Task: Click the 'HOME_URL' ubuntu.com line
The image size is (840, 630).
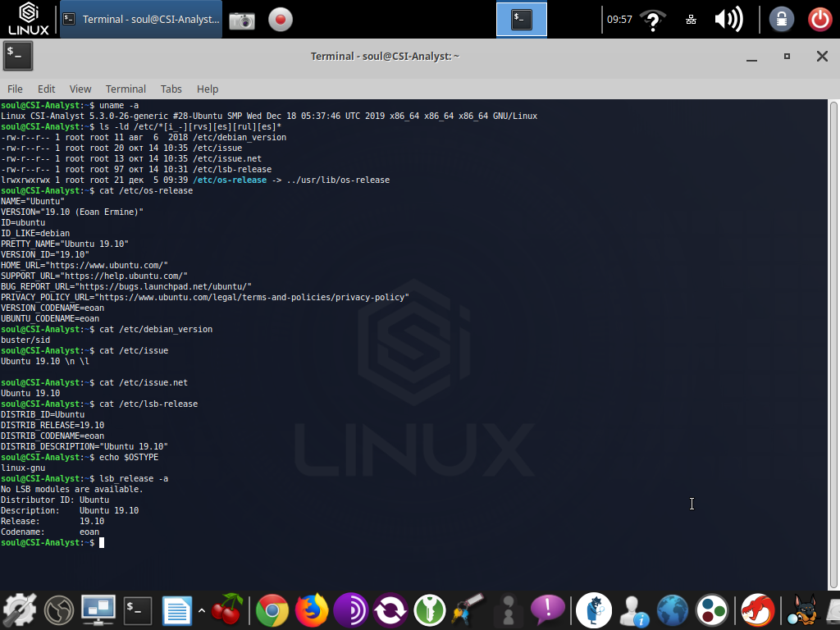Action: coord(84,265)
